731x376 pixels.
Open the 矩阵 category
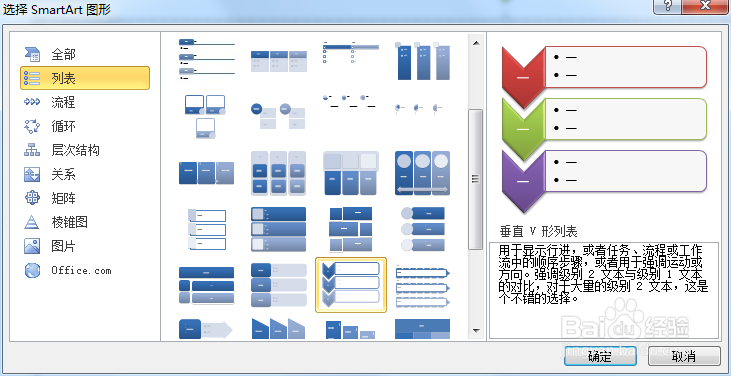pyautogui.click(x=85, y=198)
